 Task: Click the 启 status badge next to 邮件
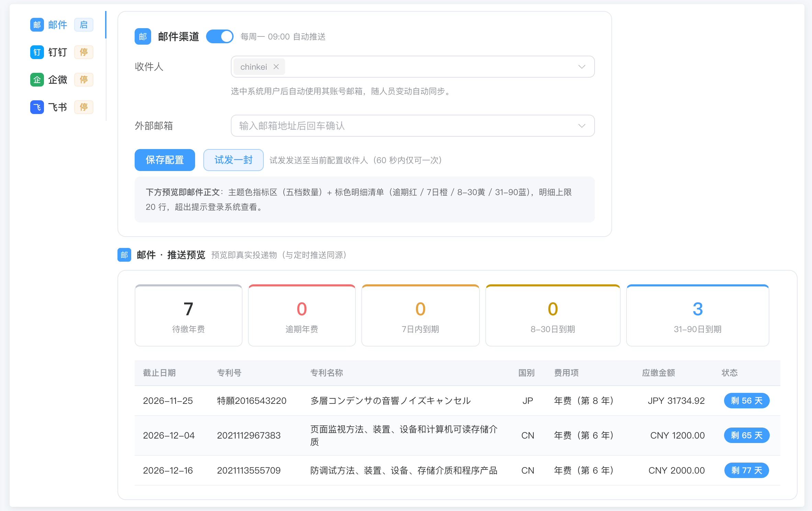[84, 25]
